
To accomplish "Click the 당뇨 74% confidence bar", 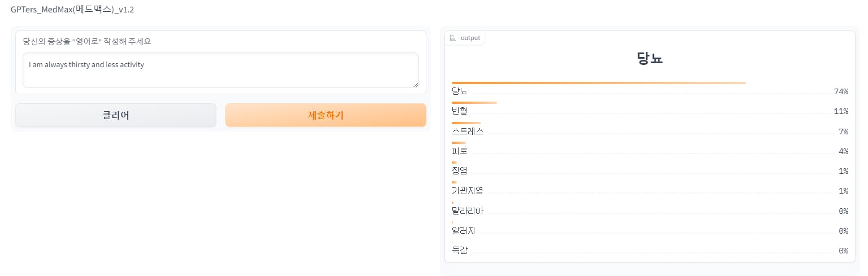I will 599,83.
